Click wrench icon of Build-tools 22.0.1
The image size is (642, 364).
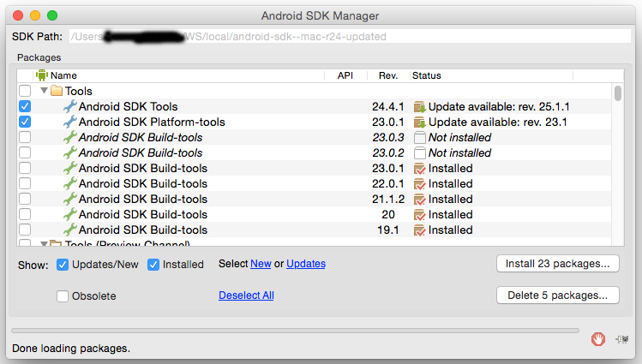click(70, 183)
